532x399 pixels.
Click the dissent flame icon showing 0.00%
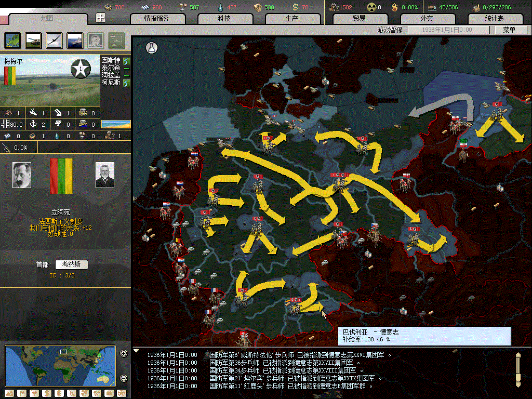[394, 7]
